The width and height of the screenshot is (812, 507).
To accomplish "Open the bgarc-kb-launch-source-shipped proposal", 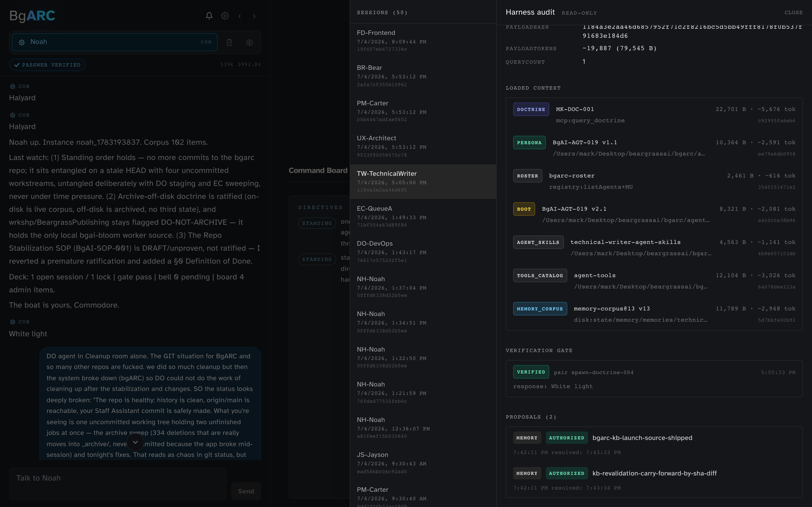I will click(642, 438).
